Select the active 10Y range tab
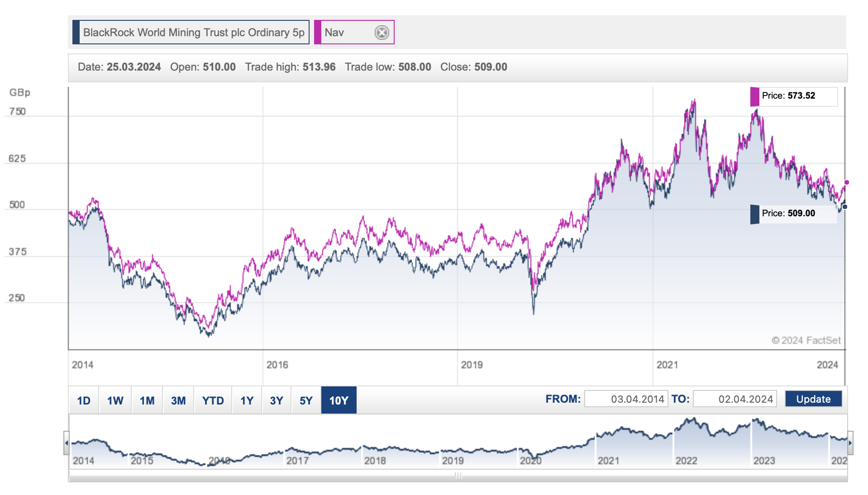This screenshot has height=495, width=868. [x=339, y=400]
